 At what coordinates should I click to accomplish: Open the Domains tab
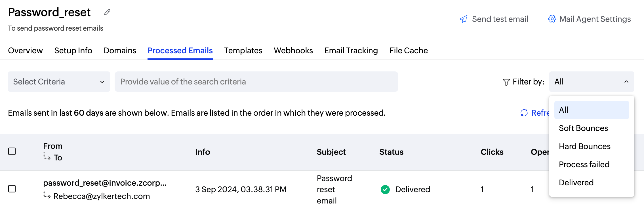point(120,50)
